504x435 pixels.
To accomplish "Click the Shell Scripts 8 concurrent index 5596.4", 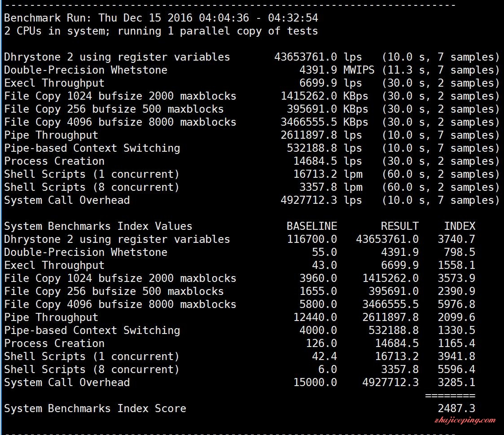I will tap(456, 369).
